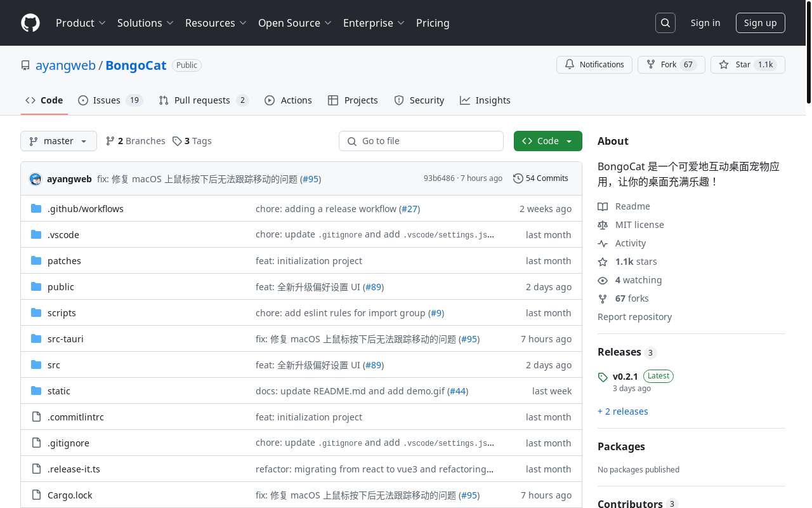Screen dimensions: 812x508
Task: Click the Sign up button
Action: [760, 22]
